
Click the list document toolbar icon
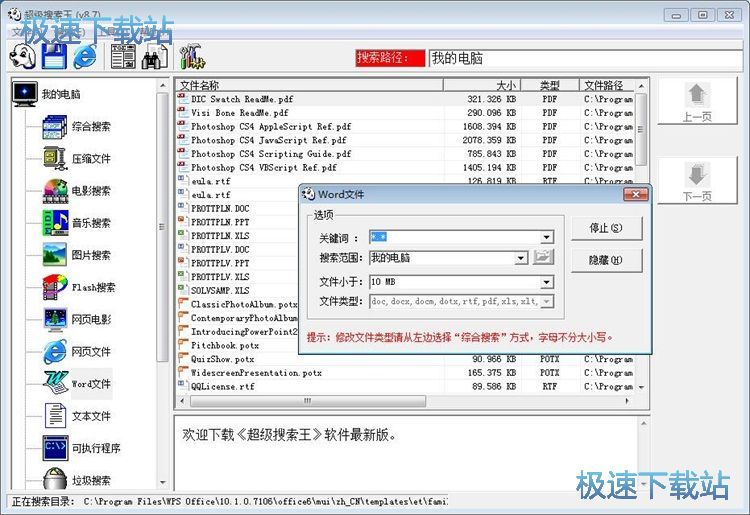coord(123,56)
